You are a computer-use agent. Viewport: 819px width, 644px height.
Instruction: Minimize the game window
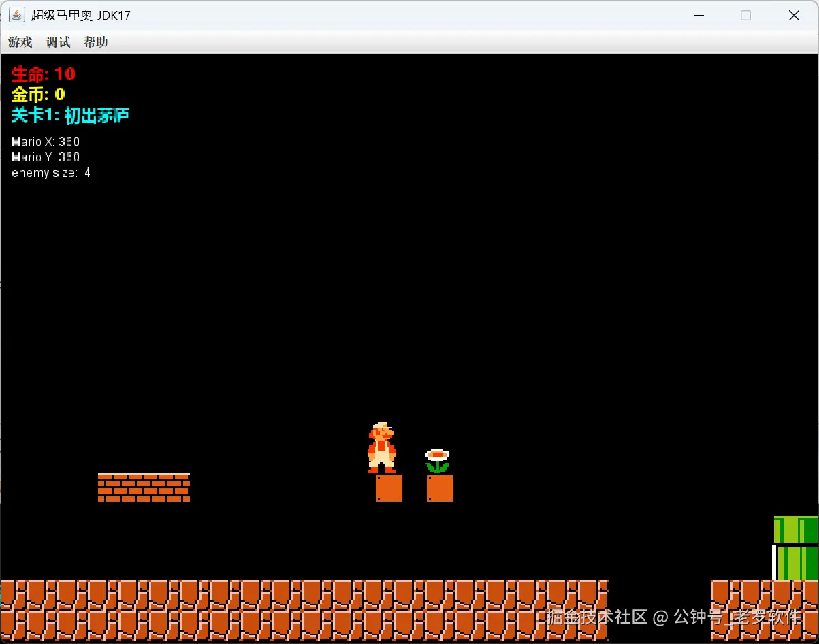[698, 15]
